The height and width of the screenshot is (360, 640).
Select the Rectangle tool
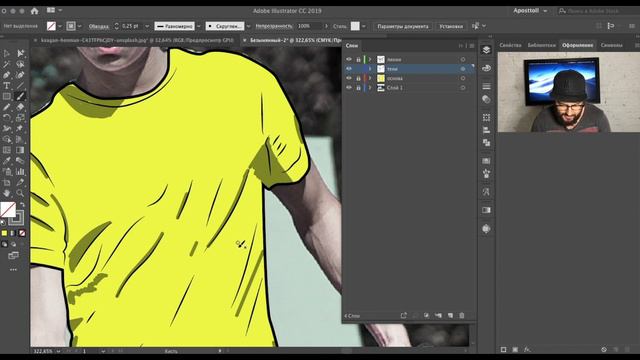point(7,96)
